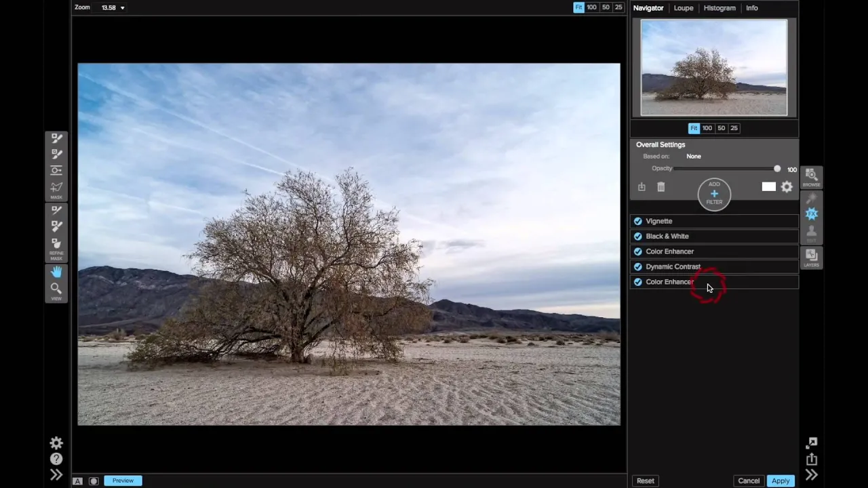Screen dimensions: 868x488
Task: Uncheck Color Enhancer filter below Black & White
Action: click(637, 251)
